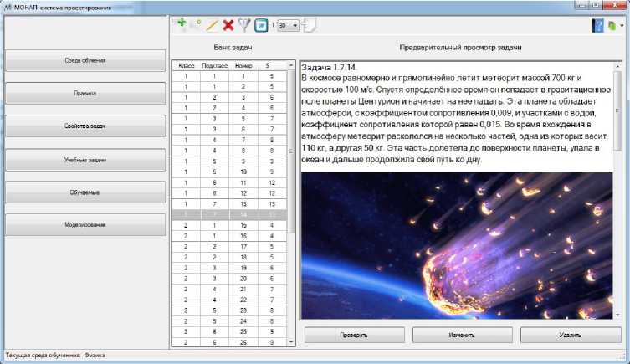Viewport: 630px width, 364px height.
Task: Click scroll up arrow of preview pane
Action: point(618,66)
